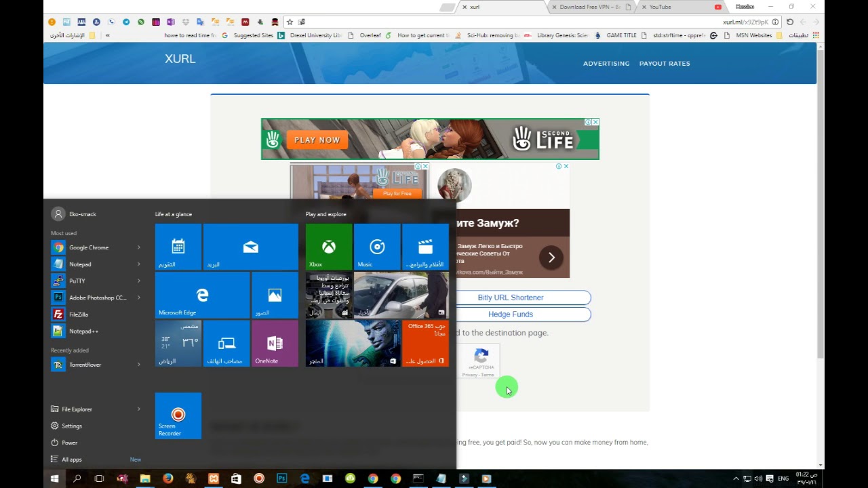Viewport: 868px width, 488px height.
Task: Open Task View on the taskbar
Action: click(99, 479)
